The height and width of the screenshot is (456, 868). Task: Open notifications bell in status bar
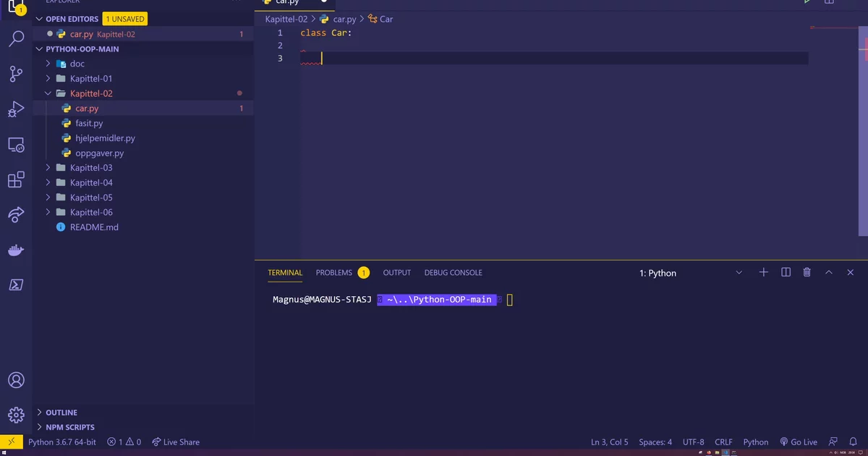(854, 442)
